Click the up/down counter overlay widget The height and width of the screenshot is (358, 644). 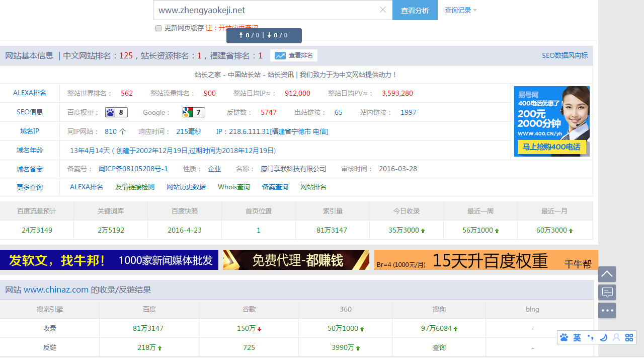click(264, 35)
